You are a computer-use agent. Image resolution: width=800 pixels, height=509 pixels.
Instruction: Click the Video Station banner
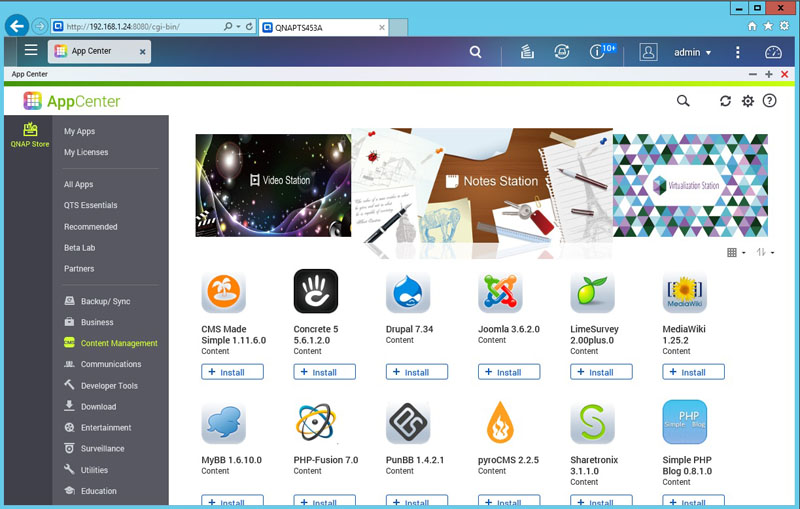273,185
